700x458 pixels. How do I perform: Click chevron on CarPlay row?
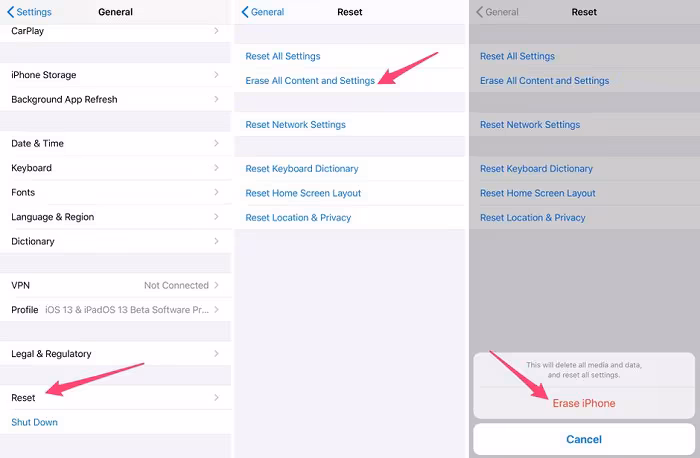click(216, 30)
